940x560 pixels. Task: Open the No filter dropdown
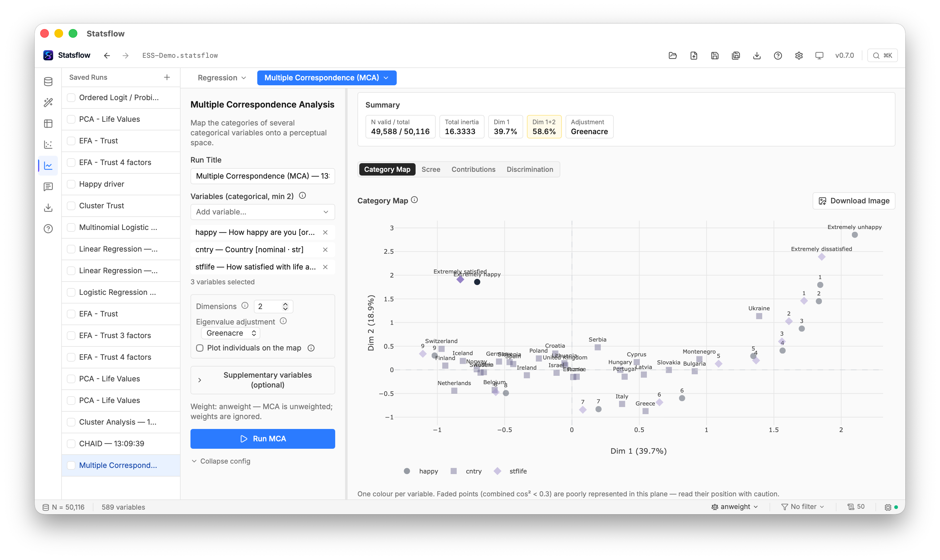point(803,507)
